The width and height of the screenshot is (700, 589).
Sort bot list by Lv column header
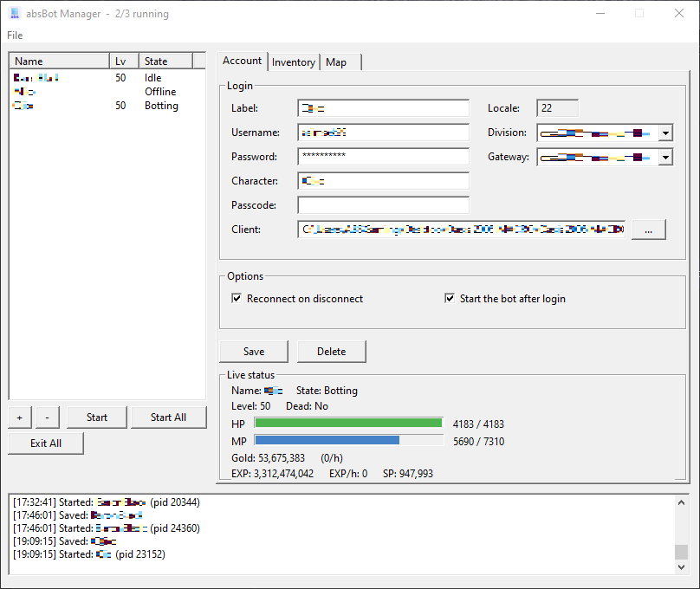(x=124, y=61)
